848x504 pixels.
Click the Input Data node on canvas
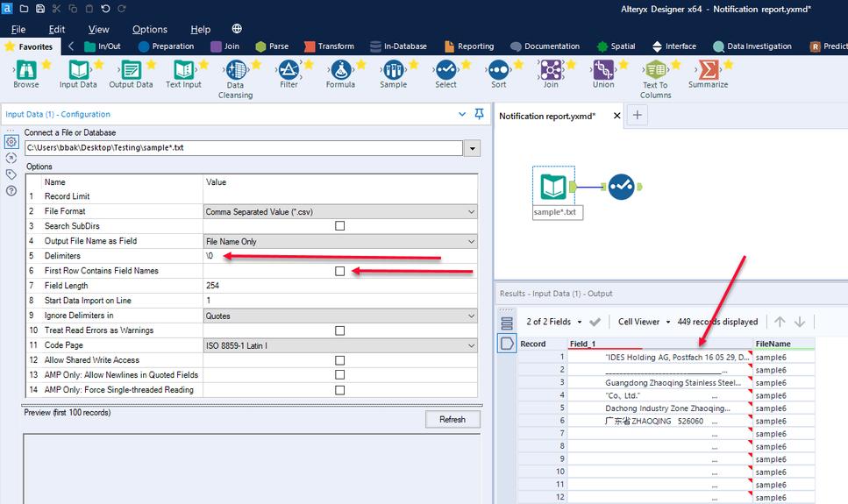point(553,186)
